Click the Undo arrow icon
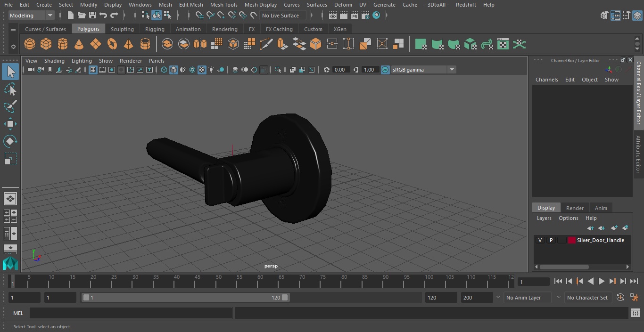 click(x=103, y=16)
